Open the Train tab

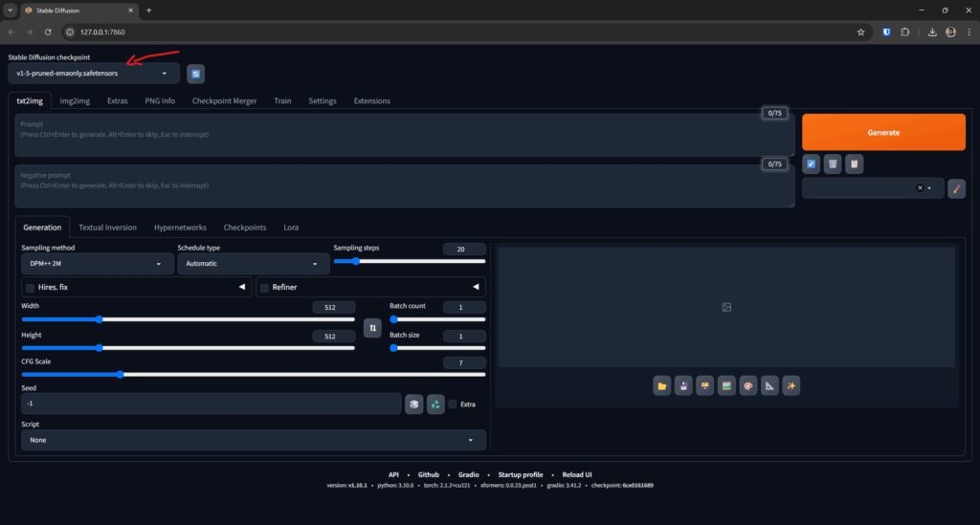tap(282, 100)
